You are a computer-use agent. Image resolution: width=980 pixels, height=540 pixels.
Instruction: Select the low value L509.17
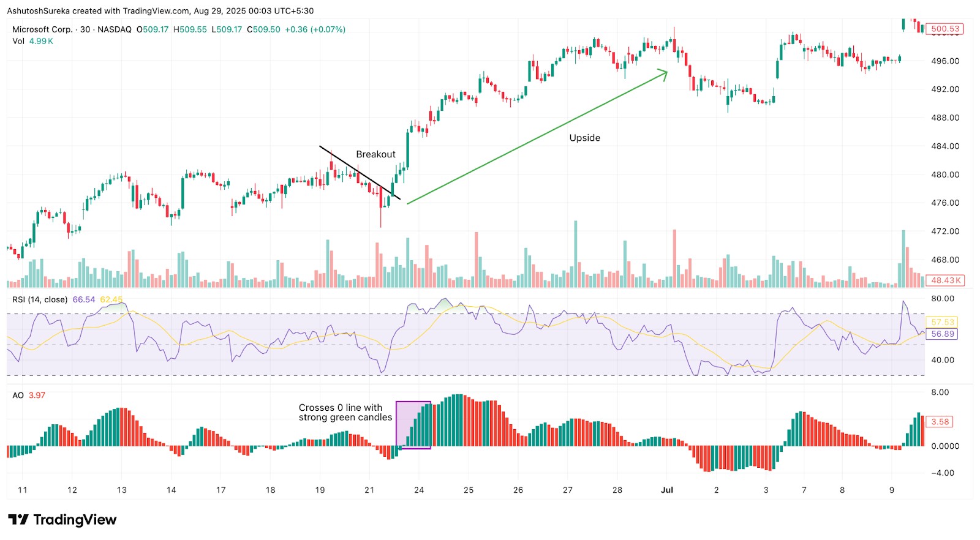(x=227, y=29)
